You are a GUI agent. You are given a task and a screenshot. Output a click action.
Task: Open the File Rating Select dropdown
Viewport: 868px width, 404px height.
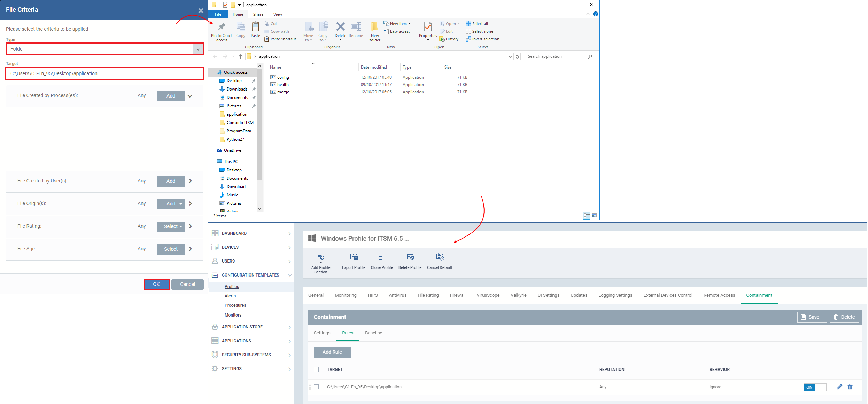pos(171,226)
